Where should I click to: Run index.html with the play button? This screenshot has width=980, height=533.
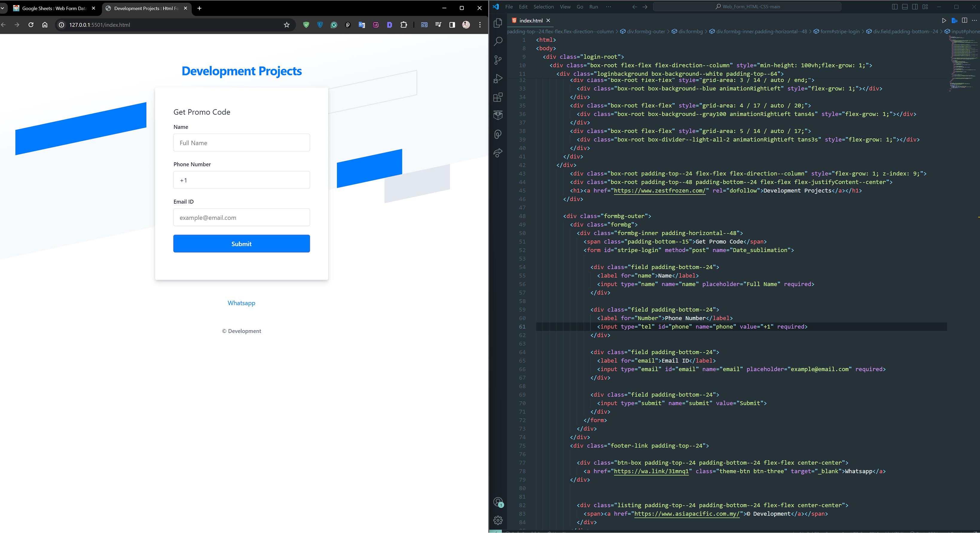[x=944, y=21]
